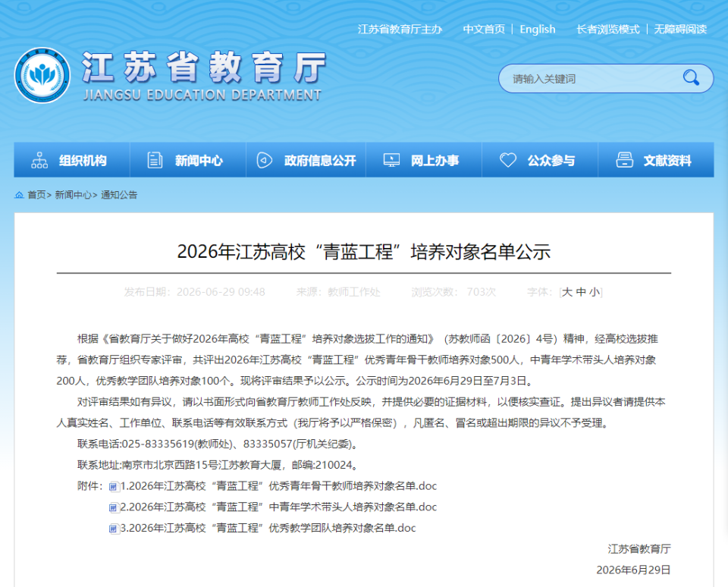Open the 组织机构 menu
This screenshot has width=728, height=587.
tap(72, 160)
